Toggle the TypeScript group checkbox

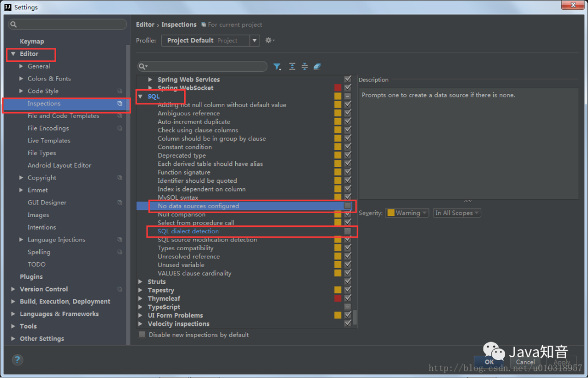[x=347, y=307]
